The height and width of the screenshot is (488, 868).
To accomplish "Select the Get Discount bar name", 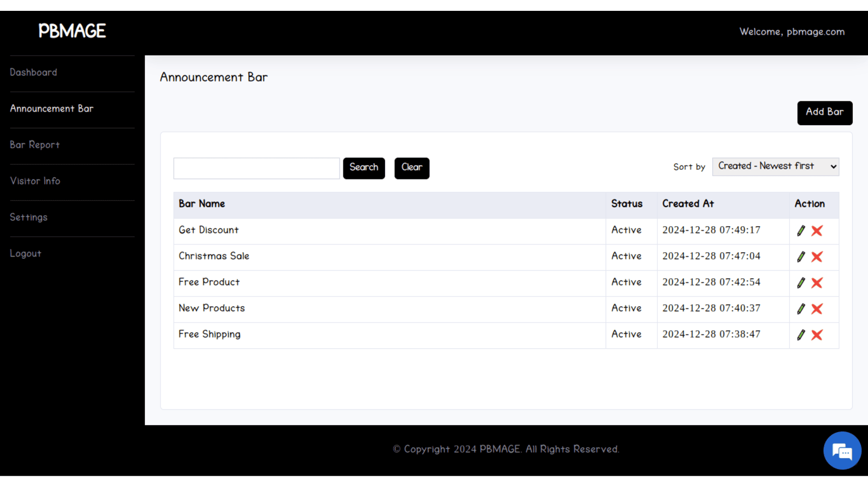I will pos(209,230).
